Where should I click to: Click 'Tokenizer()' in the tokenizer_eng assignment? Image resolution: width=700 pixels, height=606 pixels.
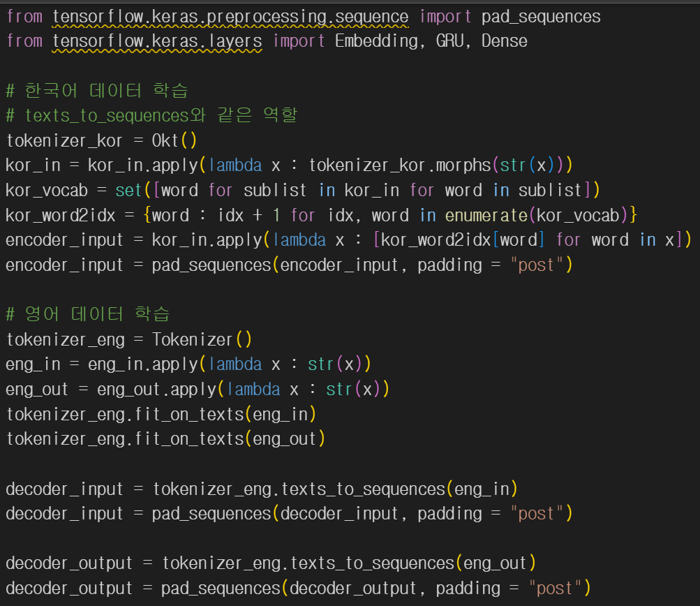point(202,339)
